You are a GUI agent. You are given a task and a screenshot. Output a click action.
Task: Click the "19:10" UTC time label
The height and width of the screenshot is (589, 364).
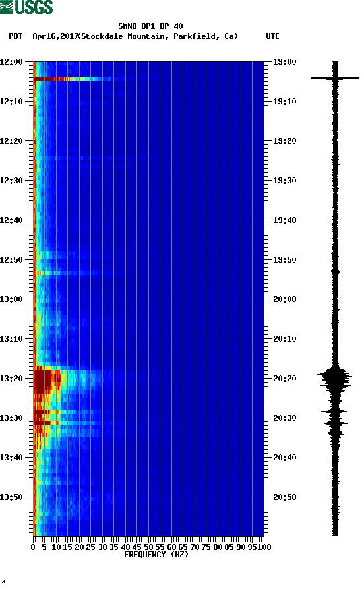point(285,101)
